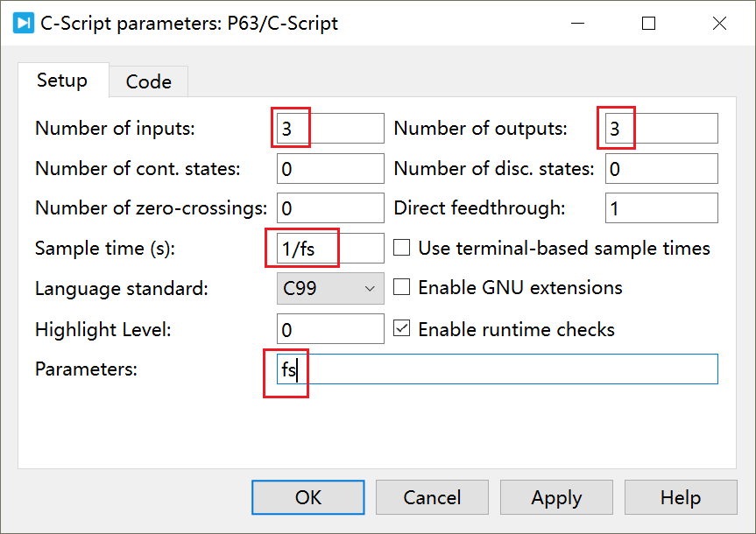Confirm changes with the OK button

tap(307, 496)
